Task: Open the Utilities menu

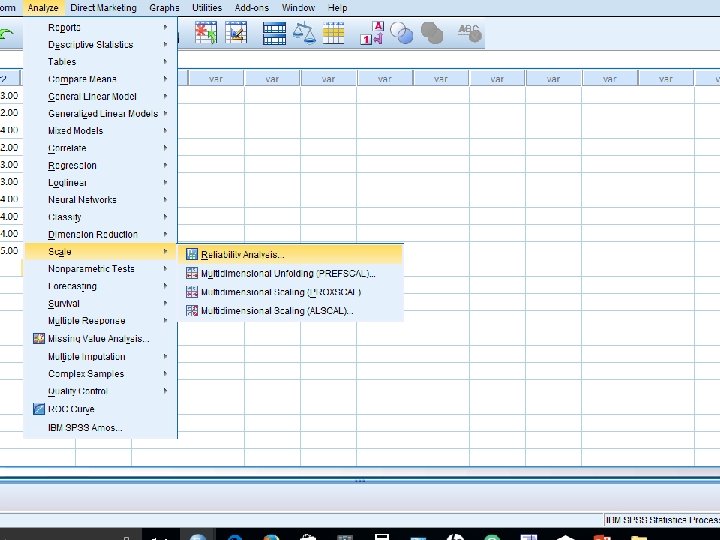Action: tap(207, 8)
